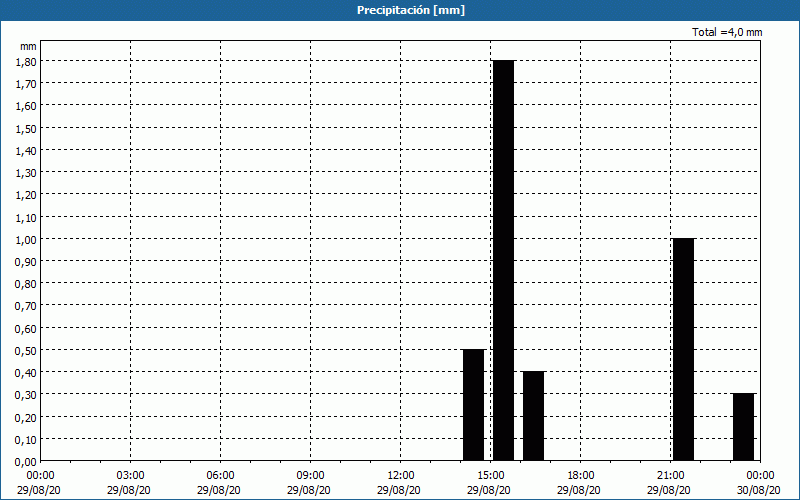Click the '1,80' y-axis label
Screen dimensions: 800x500
[x=26, y=61]
